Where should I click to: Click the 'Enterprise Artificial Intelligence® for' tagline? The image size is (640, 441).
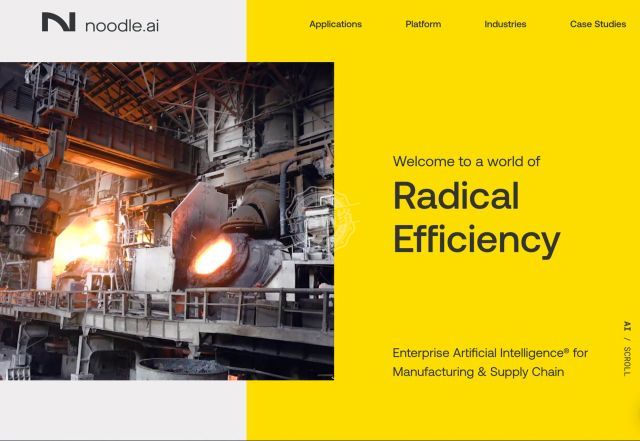coord(490,353)
